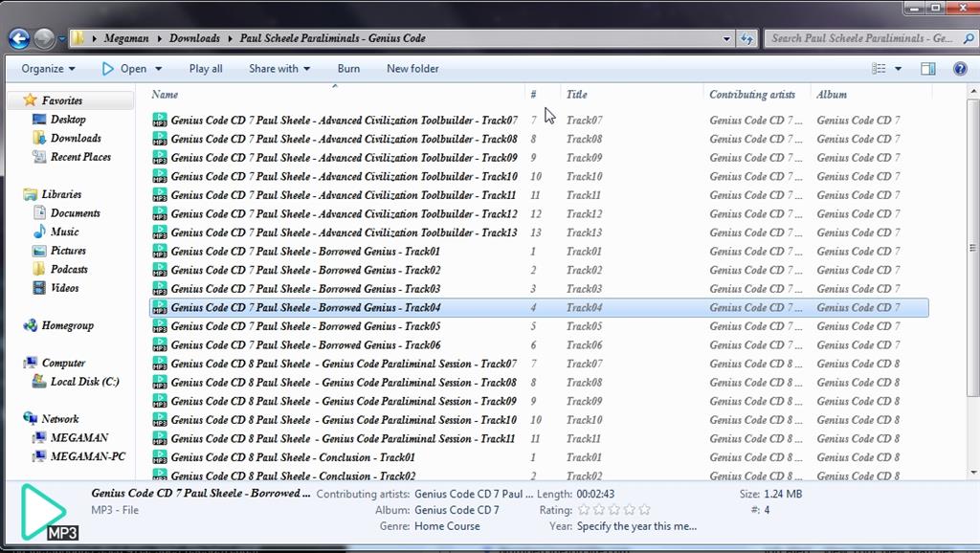The image size is (980, 553).
Task: Open the Share with menu
Action: 279,69
